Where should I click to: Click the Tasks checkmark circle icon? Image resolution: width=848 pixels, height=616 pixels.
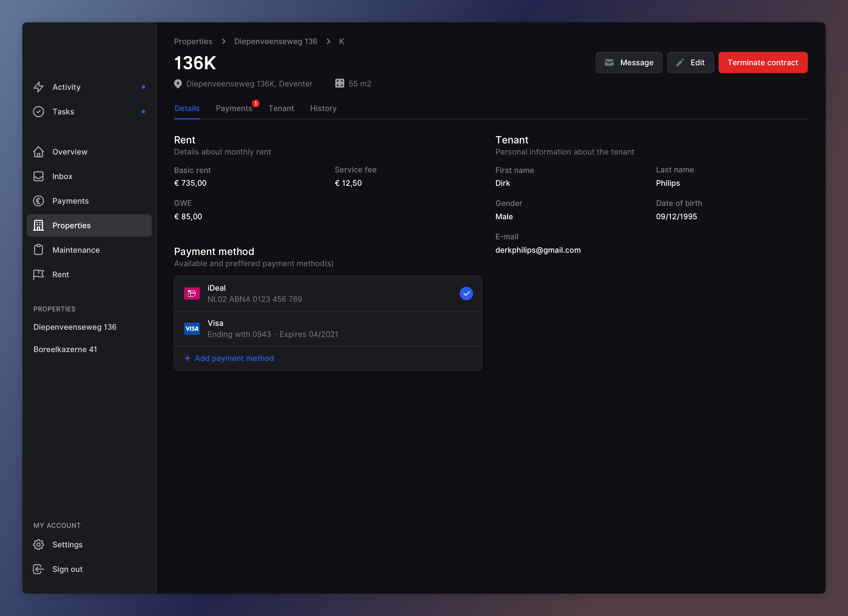(38, 112)
